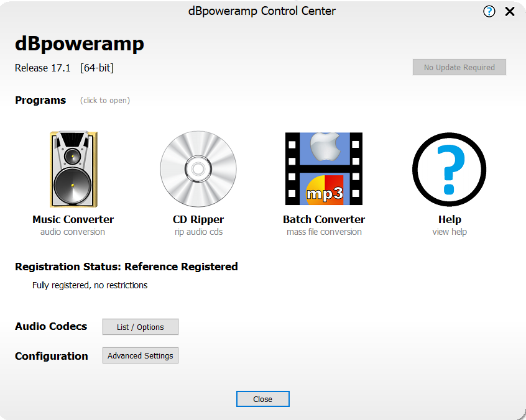526x420 pixels.
Task: Click the 'view help' subtitle text
Action: (x=449, y=232)
